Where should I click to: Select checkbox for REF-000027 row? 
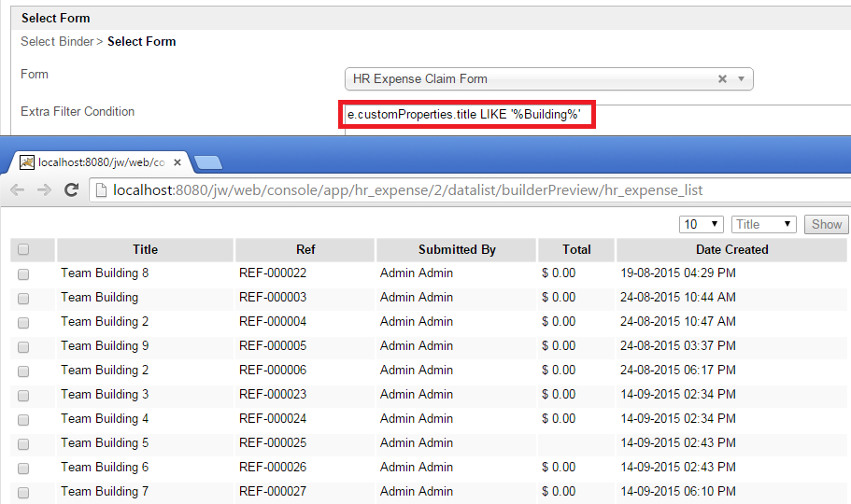(23, 492)
